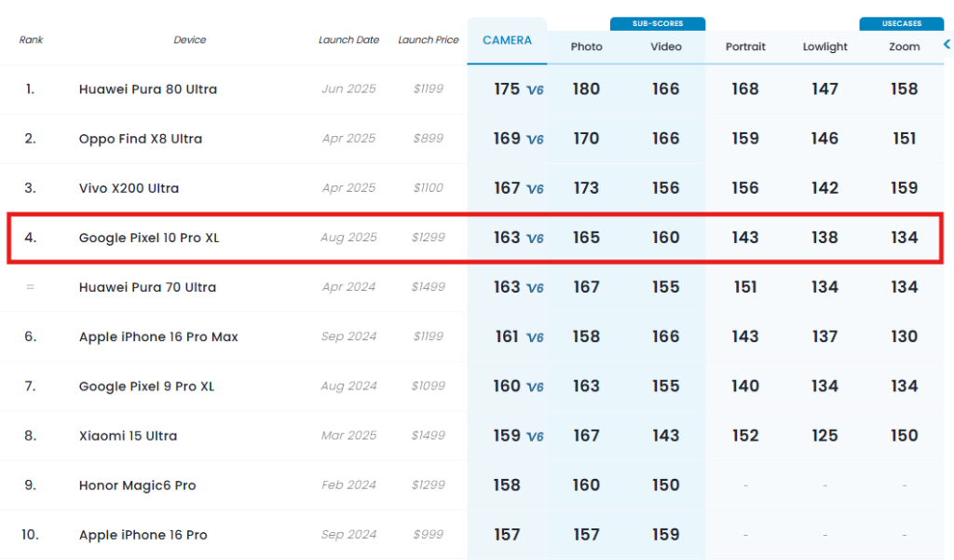This screenshot has height=560, width=954.
Task: Click the V6 badge in Huawei Pura 70 Ultra row
Action: tap(536, 288)
